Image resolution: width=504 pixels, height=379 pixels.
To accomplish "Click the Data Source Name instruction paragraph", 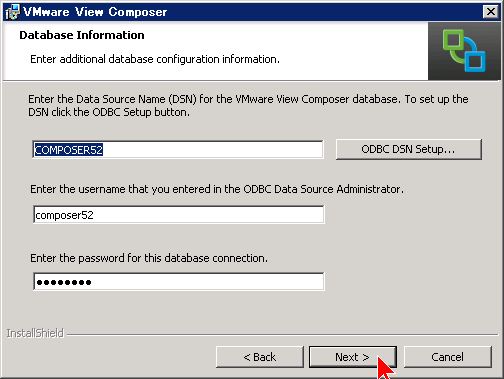I will pos(248,106).
